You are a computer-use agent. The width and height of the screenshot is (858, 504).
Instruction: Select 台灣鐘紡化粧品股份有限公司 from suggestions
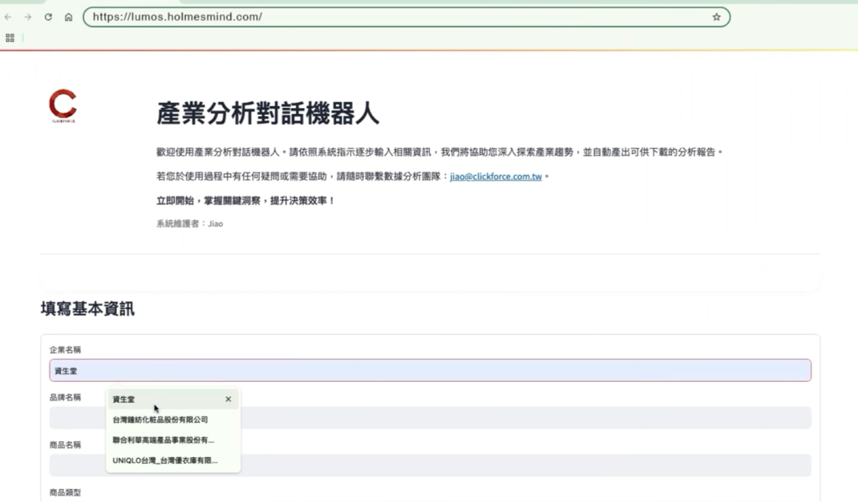[159, 419]
